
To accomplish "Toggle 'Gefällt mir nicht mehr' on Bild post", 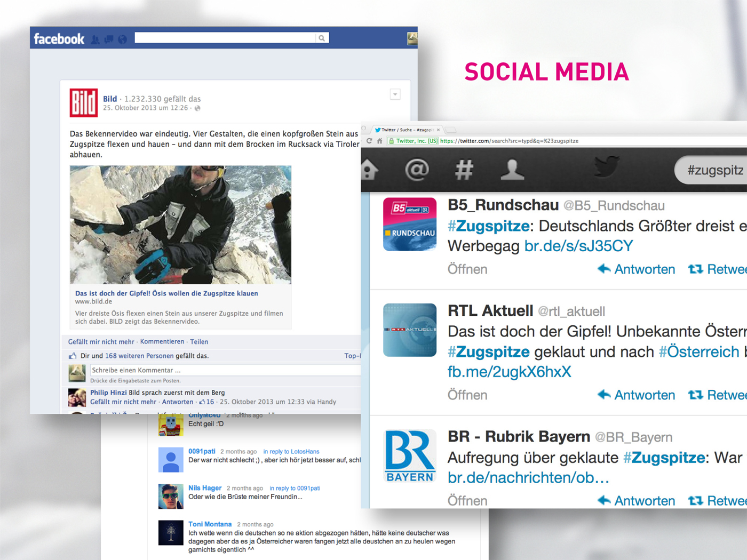I will [x=101, y=342].
